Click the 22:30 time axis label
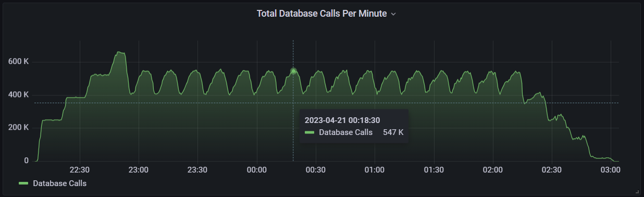 [x=79, y=170]
